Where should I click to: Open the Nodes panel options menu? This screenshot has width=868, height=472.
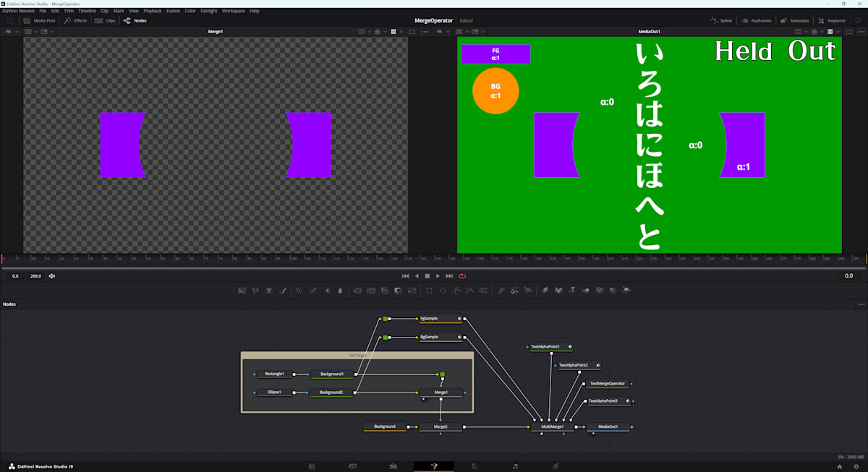(x=861, y=304)
